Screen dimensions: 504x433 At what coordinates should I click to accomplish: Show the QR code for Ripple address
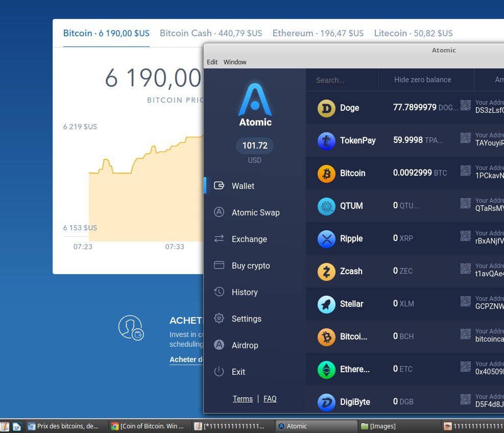pos(465,235)
